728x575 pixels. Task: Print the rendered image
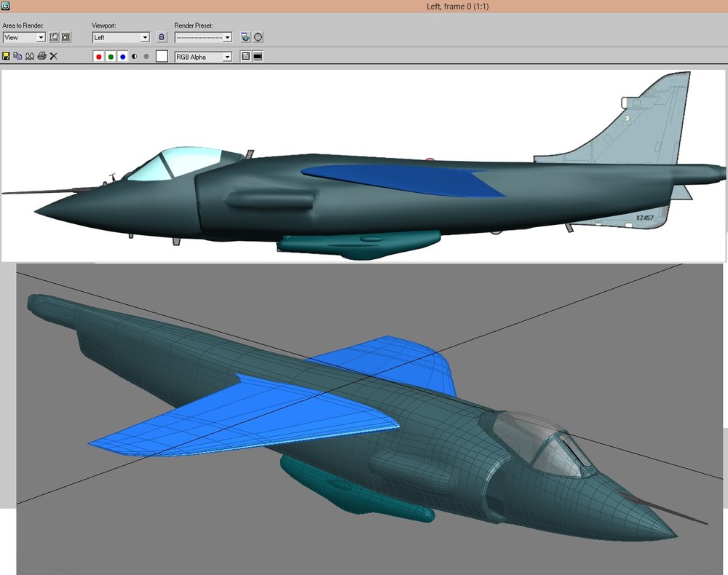(41, 56)
